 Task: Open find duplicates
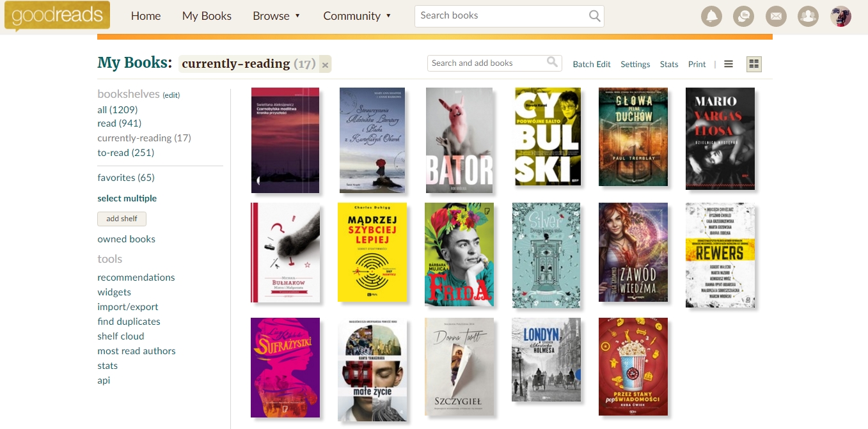[129, 322]
